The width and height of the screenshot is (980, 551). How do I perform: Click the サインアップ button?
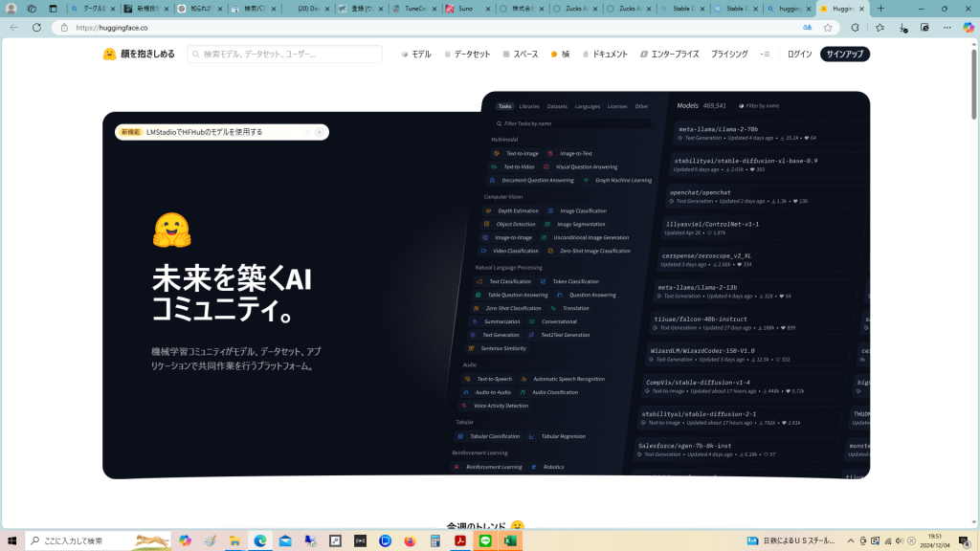click(844, 55)
